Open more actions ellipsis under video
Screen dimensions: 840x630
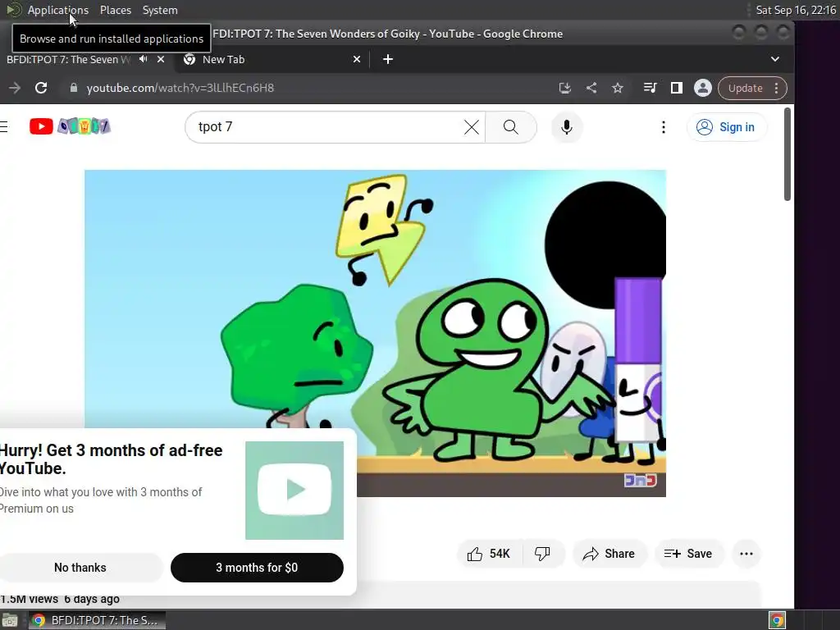746,554
